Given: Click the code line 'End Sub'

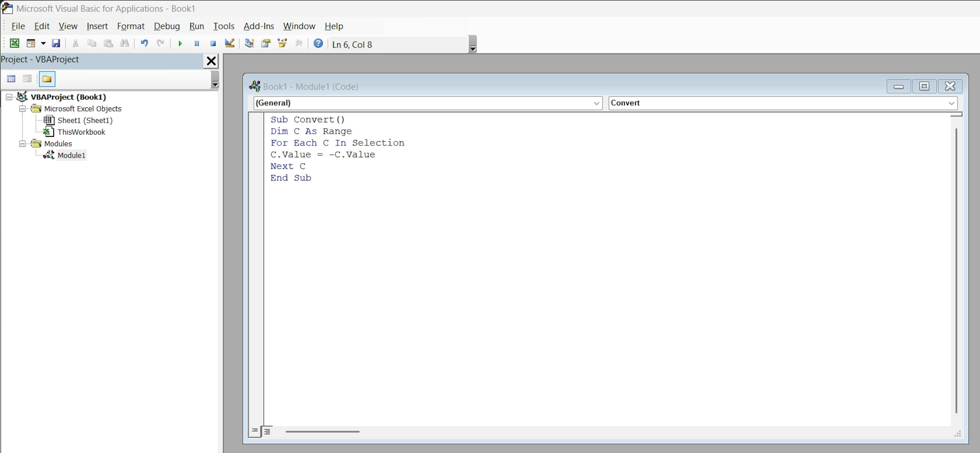Looking at the screenshot, I should (291, 178).
